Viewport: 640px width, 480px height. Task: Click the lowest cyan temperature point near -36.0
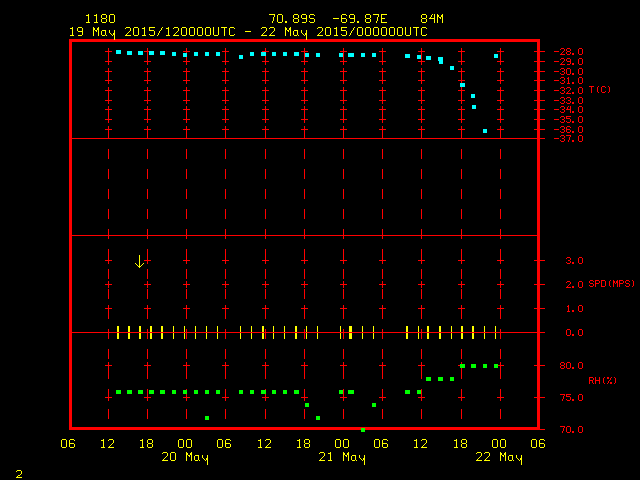[x=485, y=131]
